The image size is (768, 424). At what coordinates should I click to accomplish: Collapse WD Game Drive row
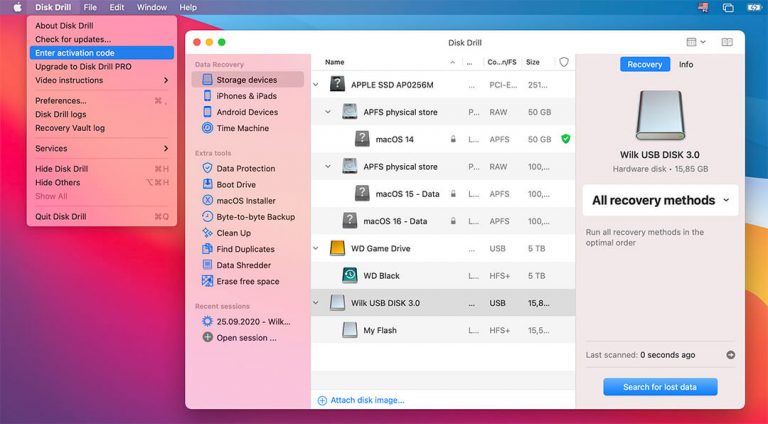pyautogui.click(x=316, y=249)
